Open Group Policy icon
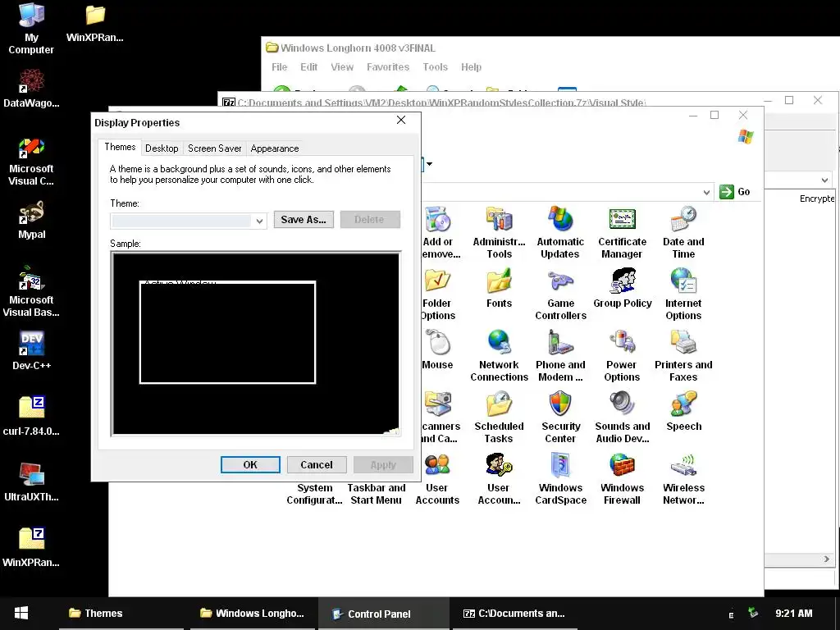840x630 pixels. pyautogui.click(x=622, y=288)
